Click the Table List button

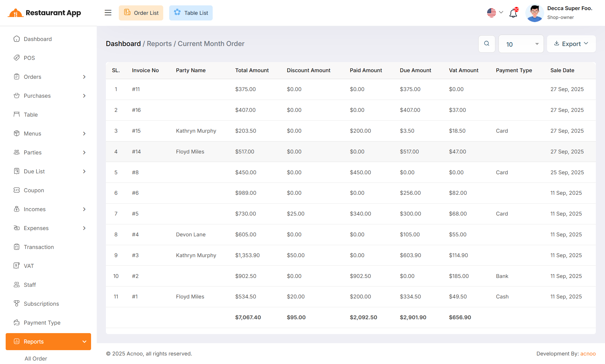191,13
